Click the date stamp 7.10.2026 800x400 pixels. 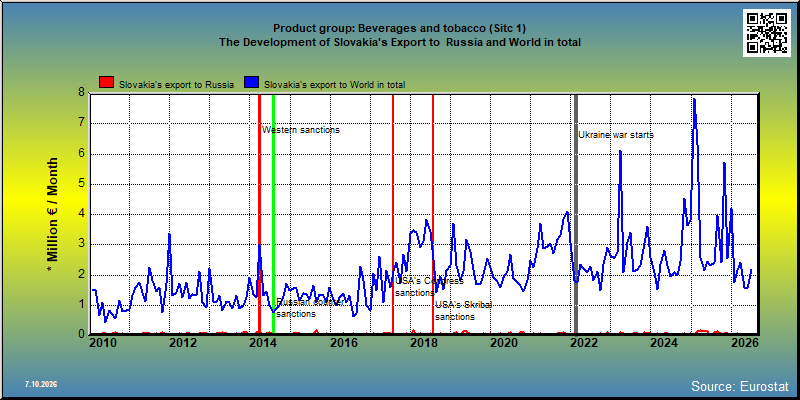click(x=41, y=384)
